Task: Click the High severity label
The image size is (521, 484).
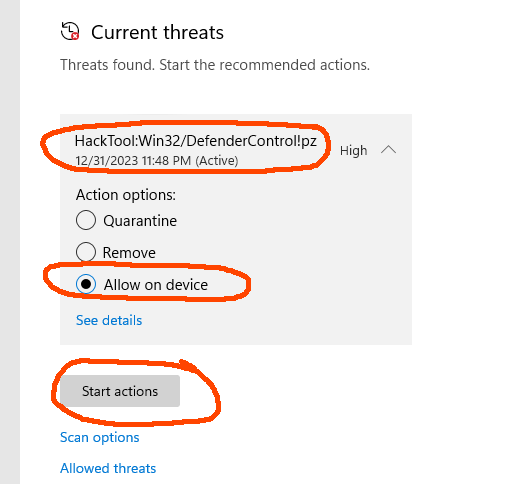Action: click(x=354, y=151)
